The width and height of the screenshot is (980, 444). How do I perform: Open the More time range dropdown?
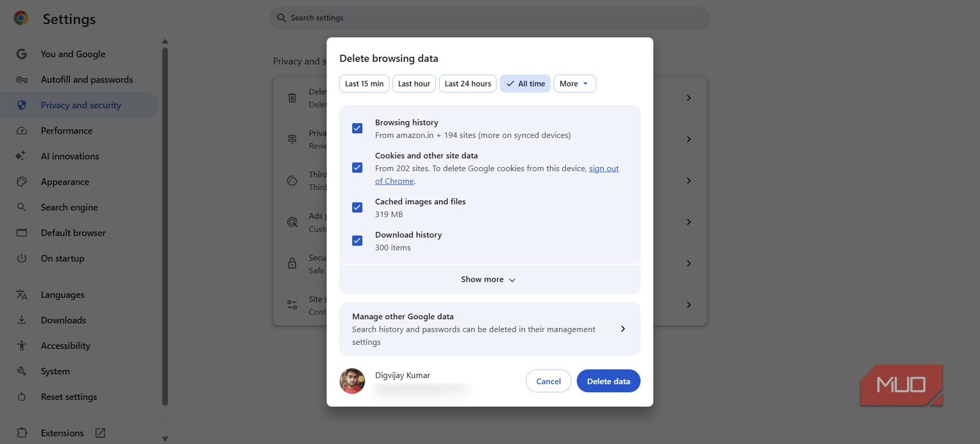(x=574, y=84)
